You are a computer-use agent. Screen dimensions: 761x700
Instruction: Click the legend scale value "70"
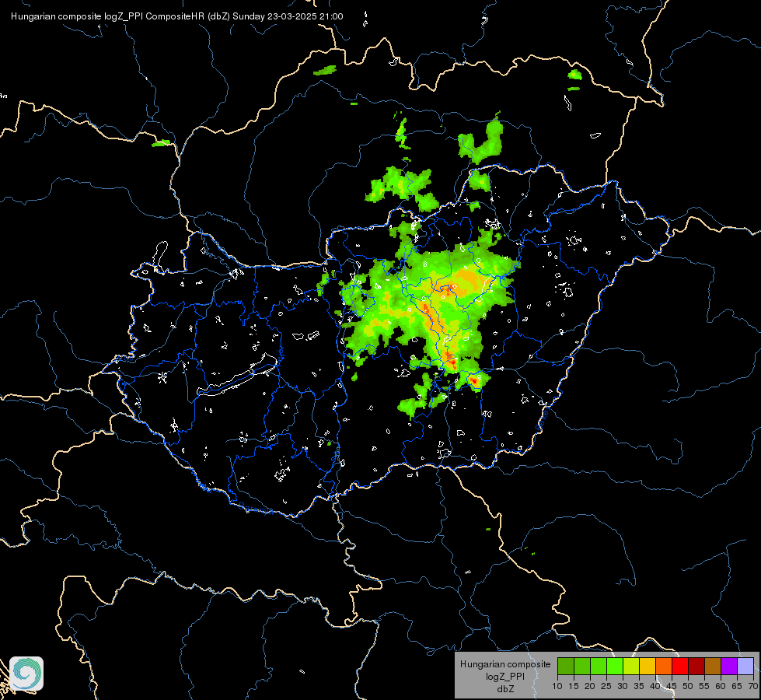click(753, 687)
